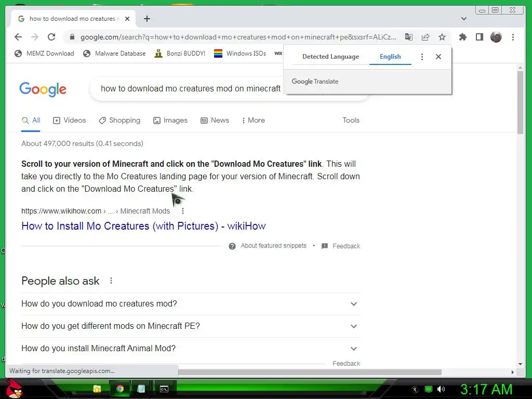Open the translate page icon in address bar
This screenshot has height=399, width=532.
(409, 37)
